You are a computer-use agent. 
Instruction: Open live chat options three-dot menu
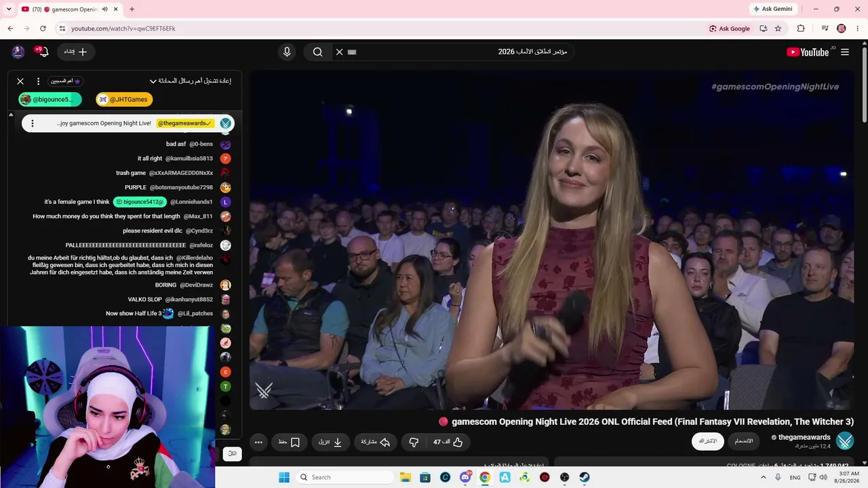(38, 81)
